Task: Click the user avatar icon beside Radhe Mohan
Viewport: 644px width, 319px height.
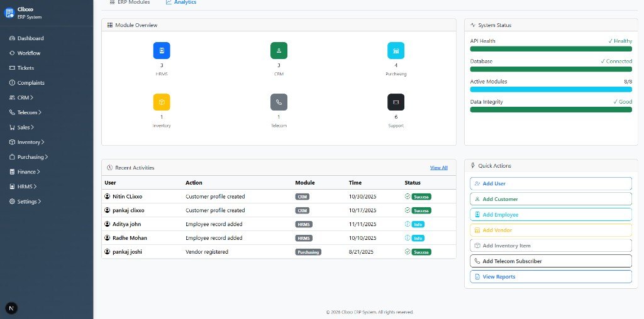Action: pyautogui.click(x=108, y=238)
